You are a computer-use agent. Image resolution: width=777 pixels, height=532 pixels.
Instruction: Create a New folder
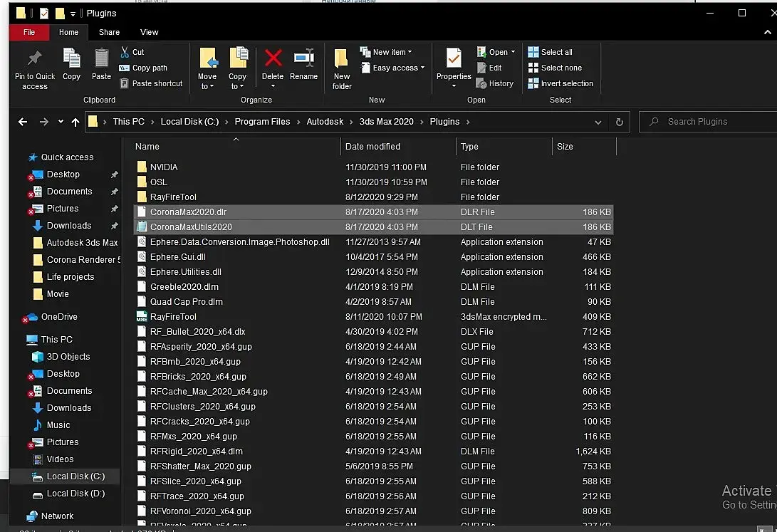(342, 69)
